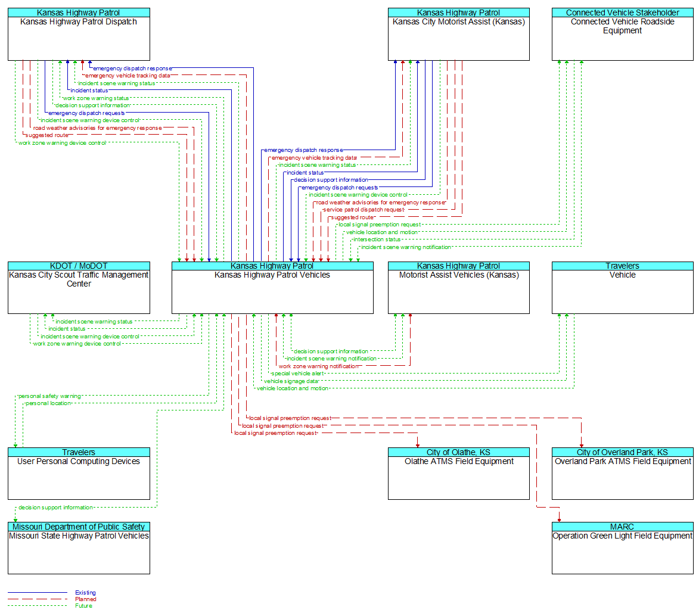Click the 'work zone warning status' flow label
This screenshot has height=616, width=699.
[96, 98]
